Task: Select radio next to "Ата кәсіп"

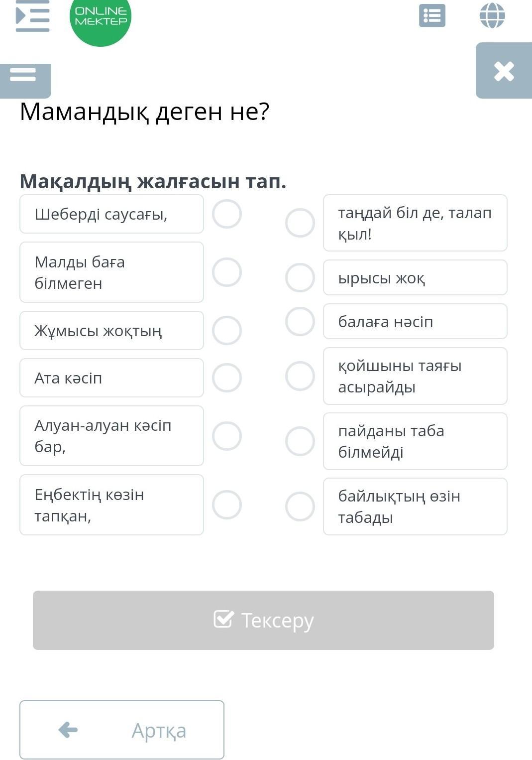Action: (x=227, y=378)
